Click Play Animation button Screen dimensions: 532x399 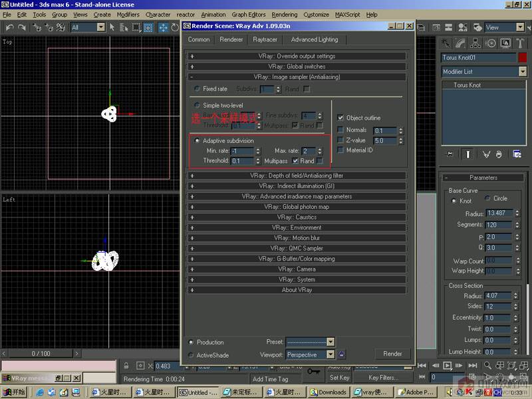(x=447, y=365)
